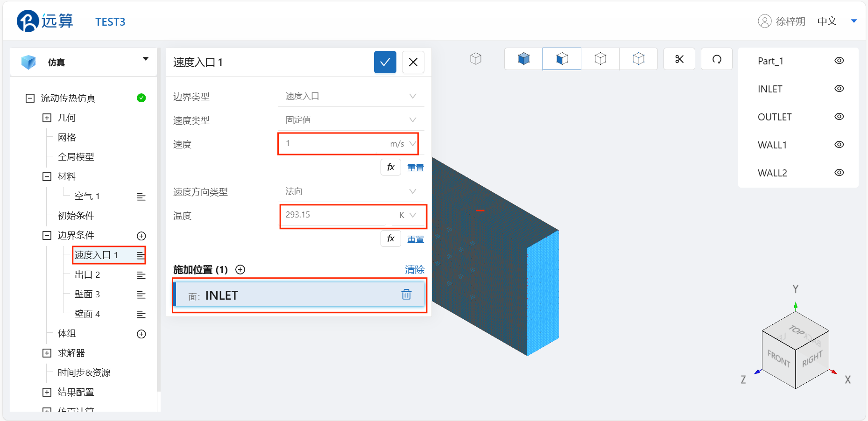Toggle visibility of WALL2
The image size is (868, 421).
pyautogui.click(x=839, y=173)
